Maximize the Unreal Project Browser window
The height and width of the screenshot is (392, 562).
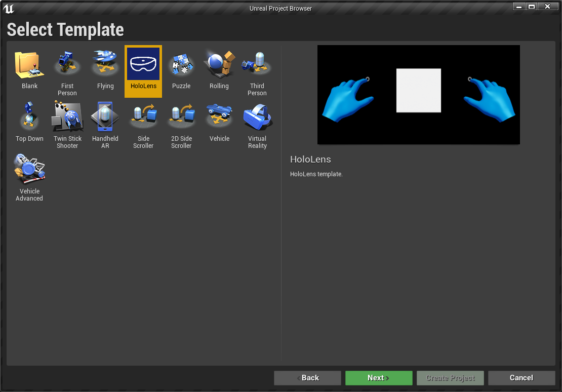click(532, 7)
